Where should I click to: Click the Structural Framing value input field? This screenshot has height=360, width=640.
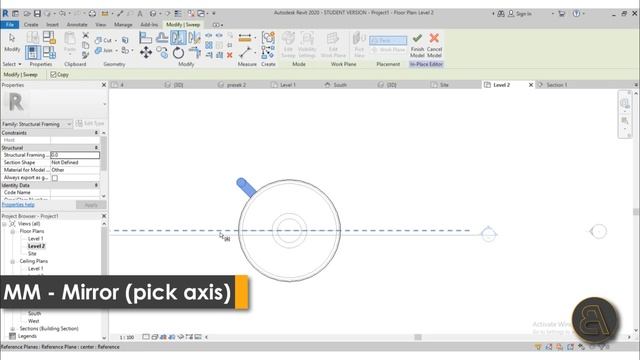(x=75, y=155)
